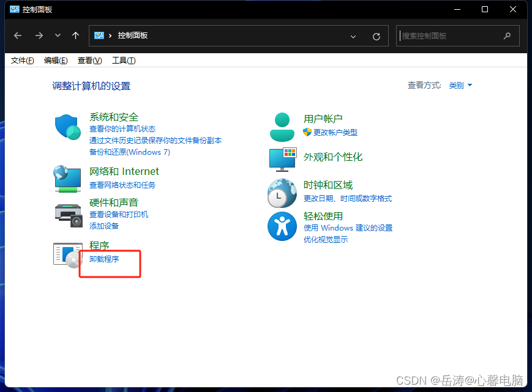Click the Ease of Access icon
Screen dimensions: 532x392
point(282,226)
